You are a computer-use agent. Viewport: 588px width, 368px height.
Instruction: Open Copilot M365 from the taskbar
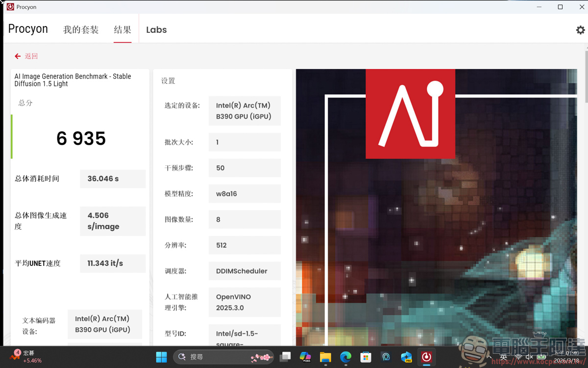[x=305, y=357]
